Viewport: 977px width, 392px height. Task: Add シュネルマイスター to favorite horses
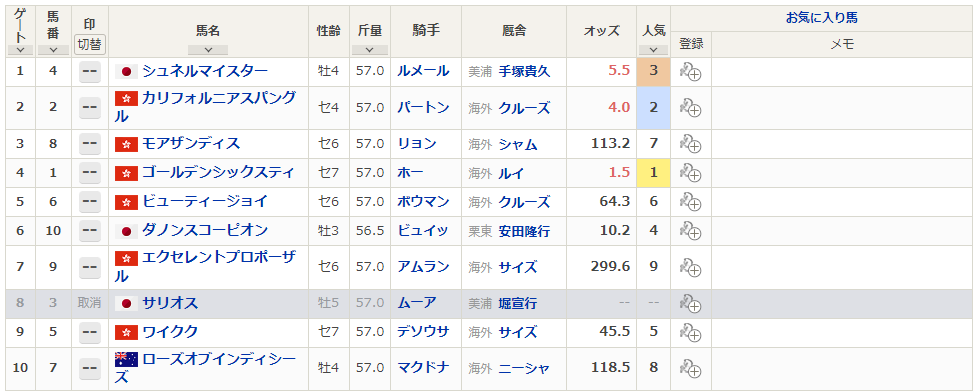(x=690, y=72)
